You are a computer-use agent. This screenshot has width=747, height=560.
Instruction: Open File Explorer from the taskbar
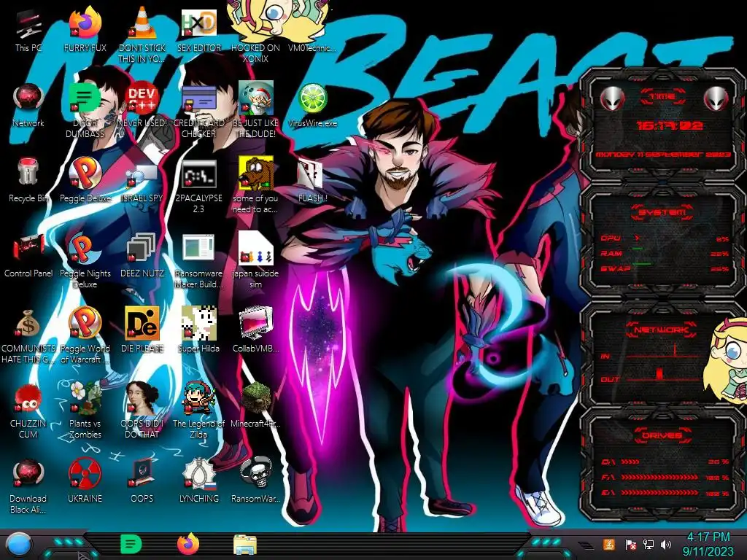(245, 545)
